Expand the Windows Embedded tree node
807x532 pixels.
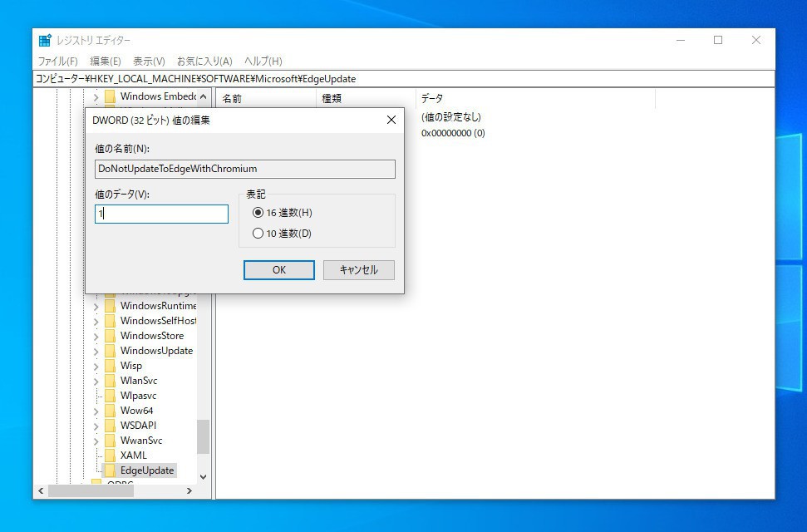click(96, 96)
